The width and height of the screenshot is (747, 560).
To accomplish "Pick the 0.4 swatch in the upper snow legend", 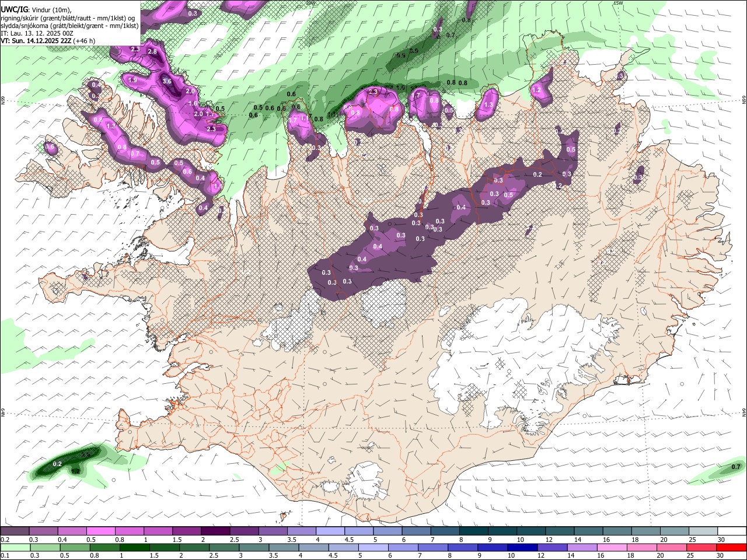I will click(x=72, y=531).
